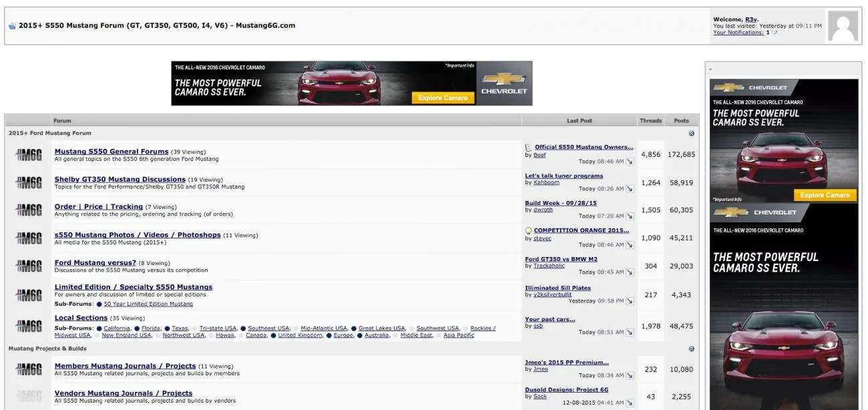Open the R3v username profile link
Viewport: 868px width, 410px height.
click(x=751, y=19)
